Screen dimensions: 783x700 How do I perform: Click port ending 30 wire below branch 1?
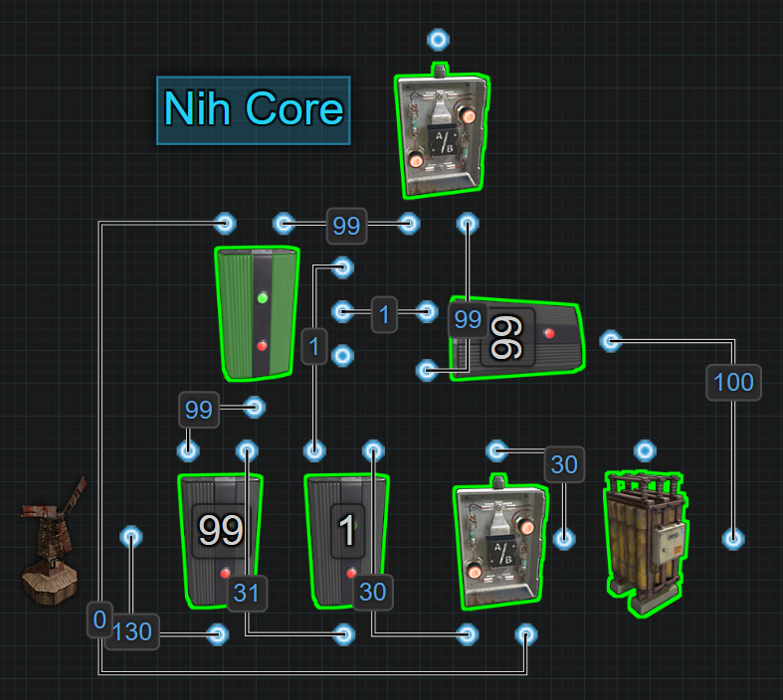pos(467,634)
